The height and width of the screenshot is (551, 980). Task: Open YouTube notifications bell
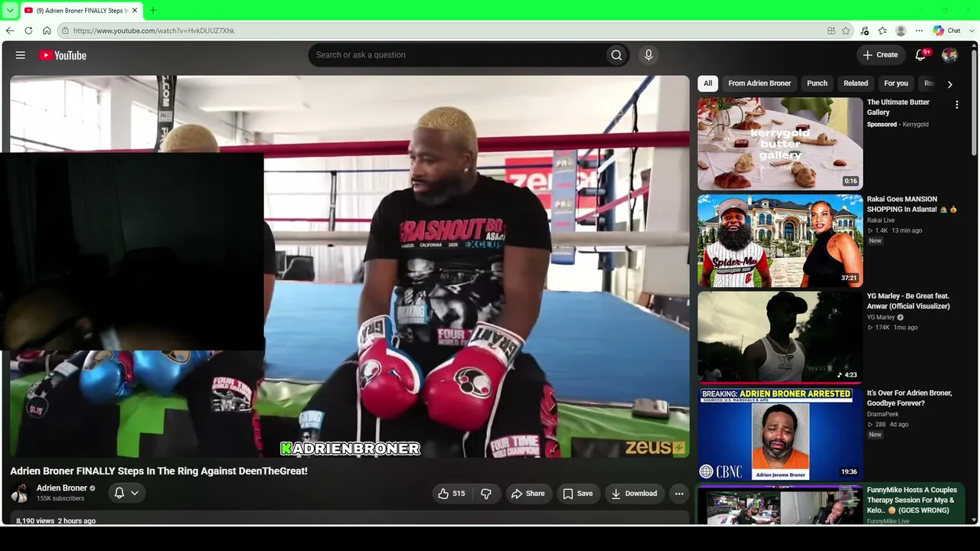[922, 55]
